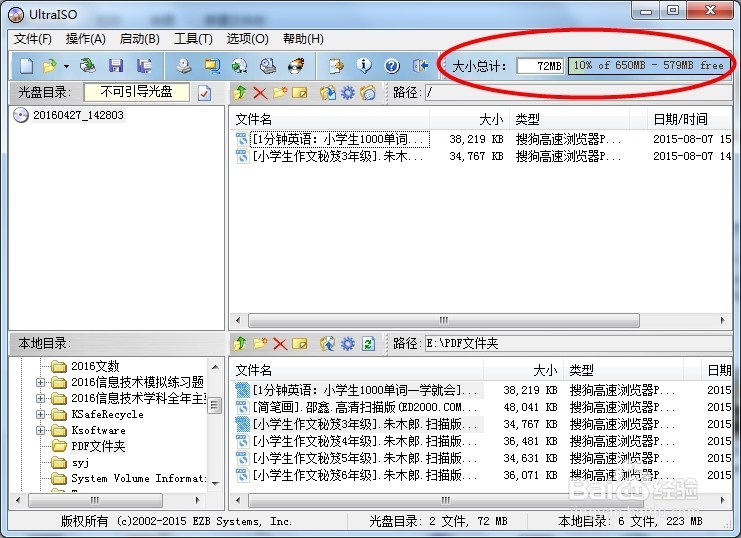Click the Make CD/DVD Image icon
The width and height of the screenshot is (741, 538).
point(184,66)
